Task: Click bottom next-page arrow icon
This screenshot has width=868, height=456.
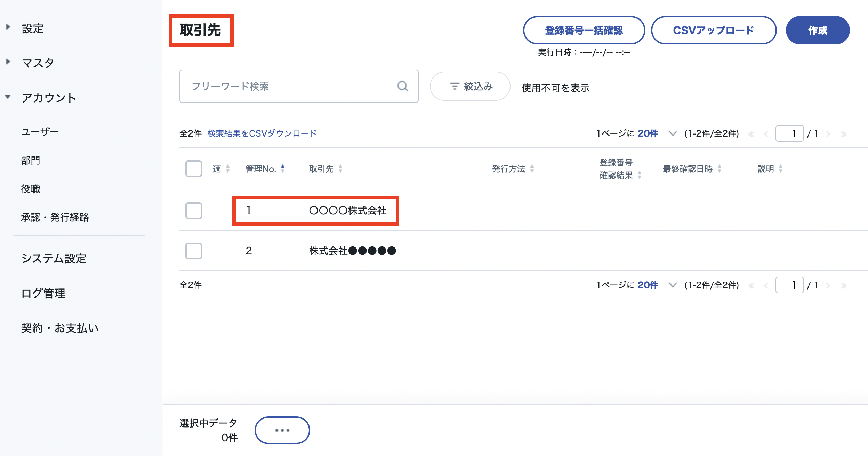Action: [x=828, y=286]
